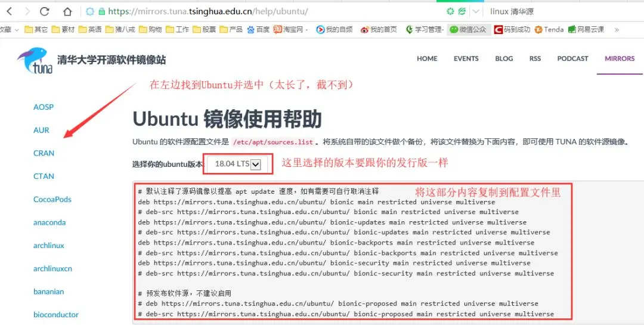Click the TUNA fish logo
The height and width of the screenshot is (325, 644).
tap(35, 60)
